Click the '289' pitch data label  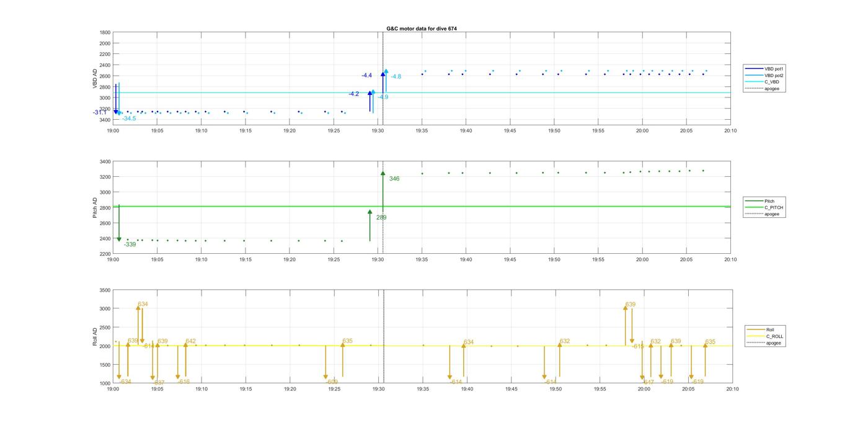tap(381, 218)
